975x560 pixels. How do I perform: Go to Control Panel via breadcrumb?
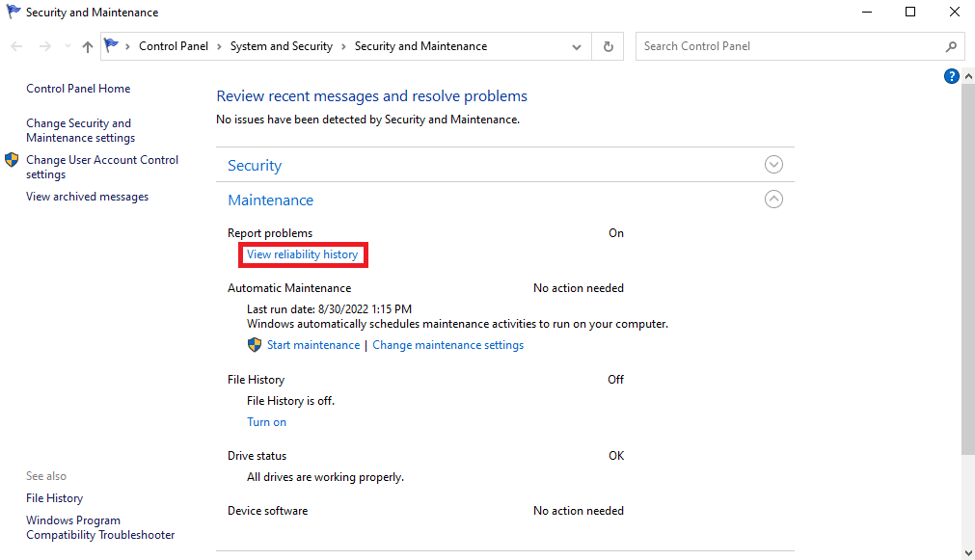pyautogui.click(x=174, y=45)
